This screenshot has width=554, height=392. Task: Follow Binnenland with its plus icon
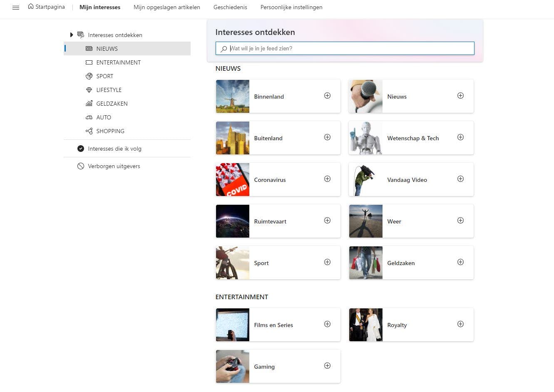click(328, 96)
